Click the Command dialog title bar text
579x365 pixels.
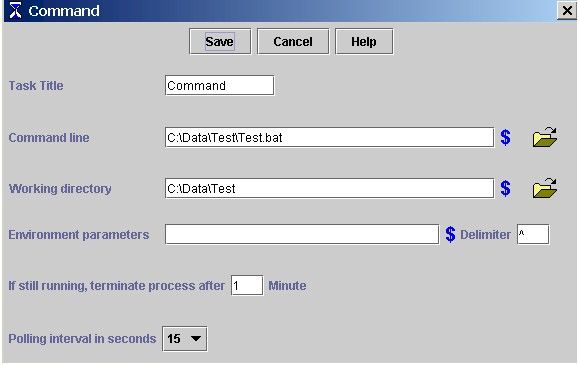64,11
